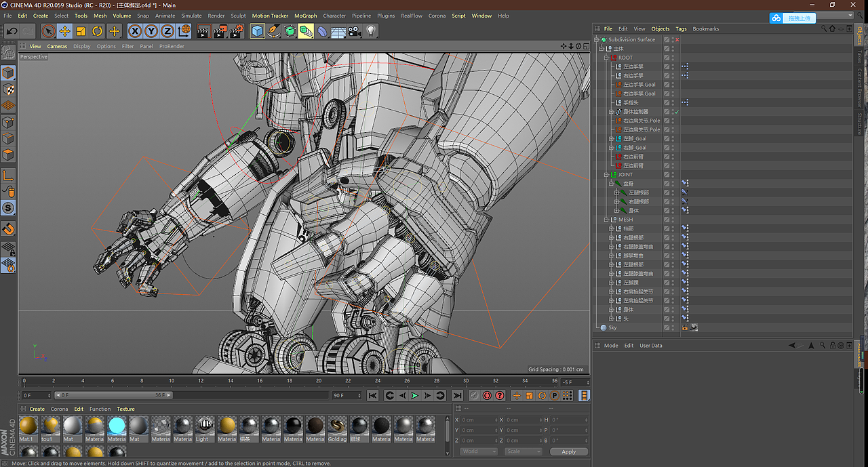Click the Object Manager search icon

pos(824,29)
